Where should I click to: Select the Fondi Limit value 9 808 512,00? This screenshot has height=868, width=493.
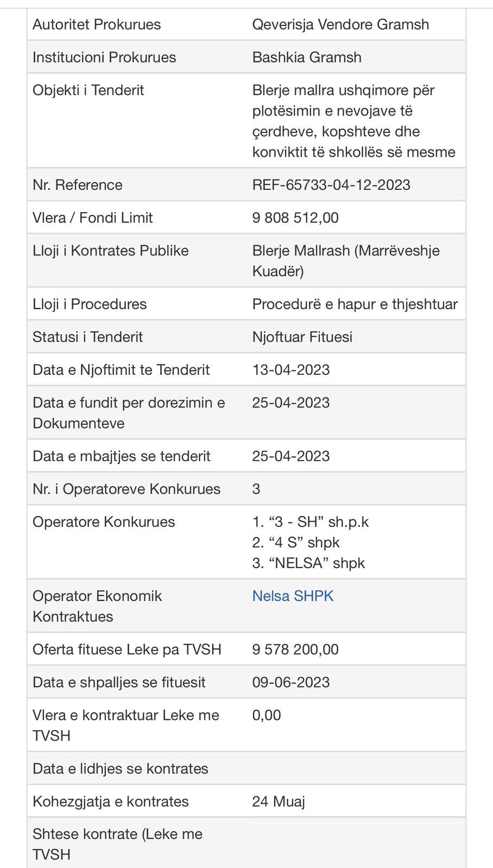point(295,218)
